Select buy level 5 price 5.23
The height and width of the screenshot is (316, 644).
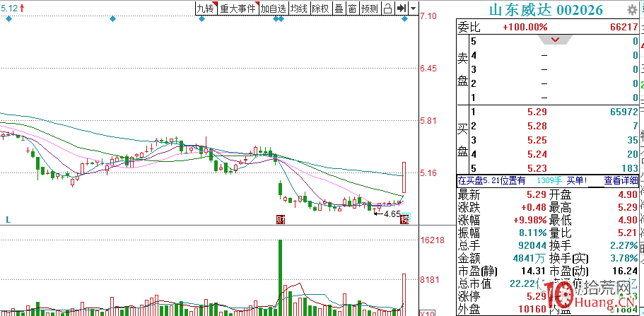click(x=536, y=168)
